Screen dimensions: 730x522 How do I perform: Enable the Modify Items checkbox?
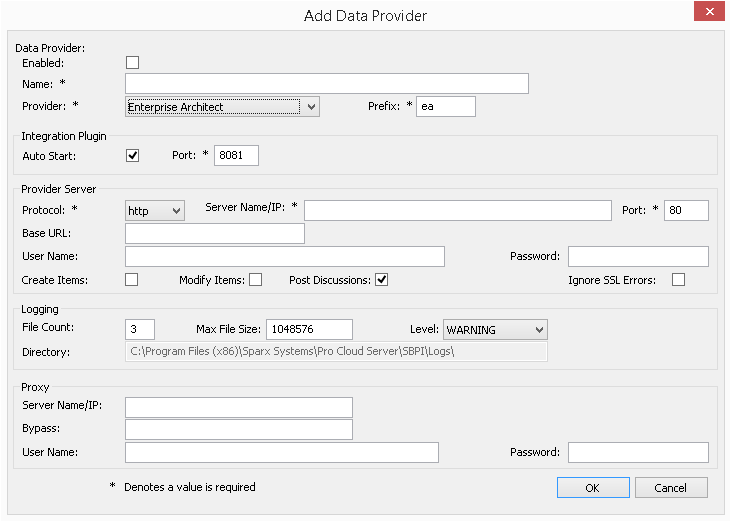tap(255, 280)
